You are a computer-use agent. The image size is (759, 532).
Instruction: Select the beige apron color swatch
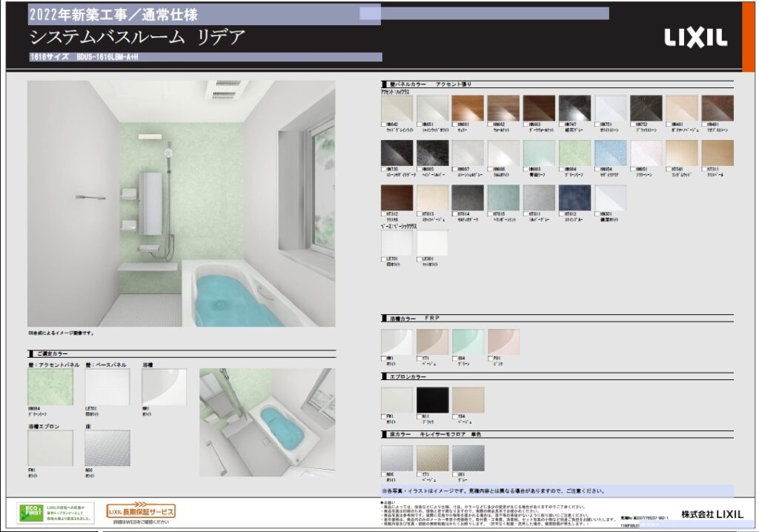(468, 400)
